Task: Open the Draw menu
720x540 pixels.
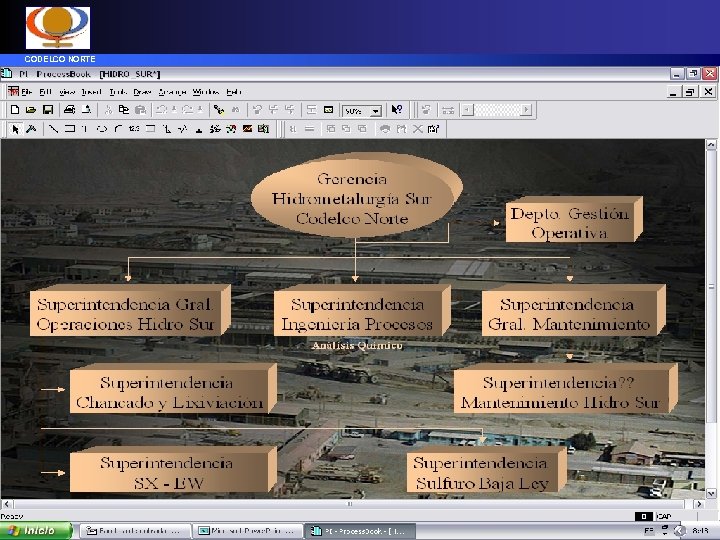Action: point(142,92)
